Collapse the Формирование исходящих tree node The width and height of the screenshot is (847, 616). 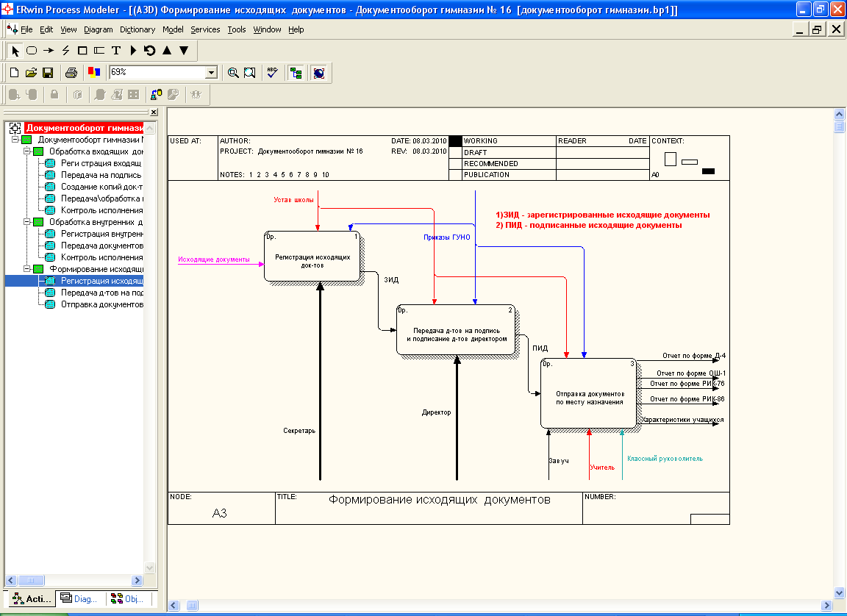pyautogui.click(x=26, y=269)
